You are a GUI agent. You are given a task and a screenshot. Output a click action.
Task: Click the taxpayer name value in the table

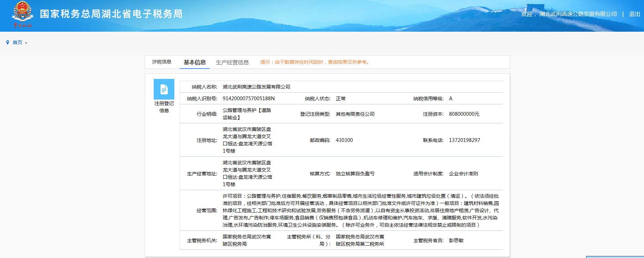pyautogui.click(x=256, y=87)
